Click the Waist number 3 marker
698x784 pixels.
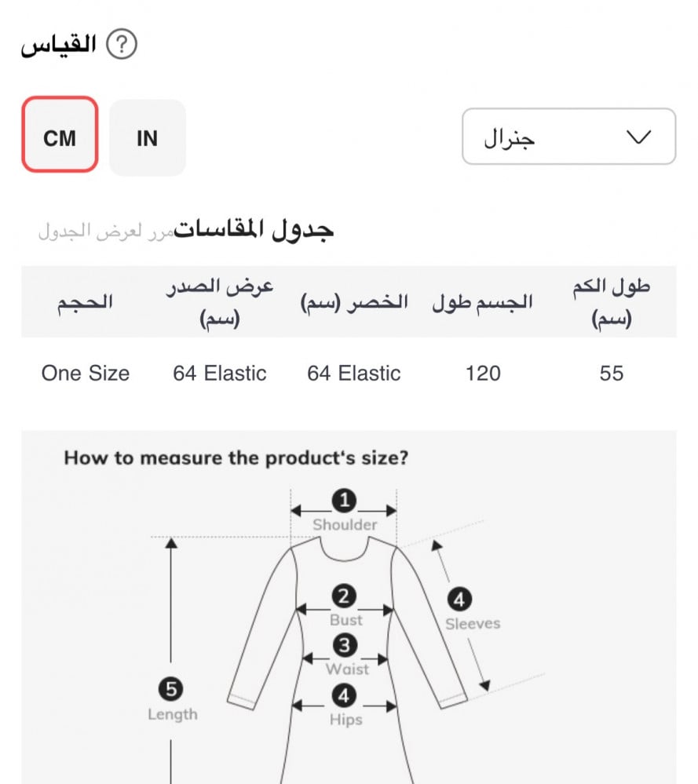pos(345,646)
